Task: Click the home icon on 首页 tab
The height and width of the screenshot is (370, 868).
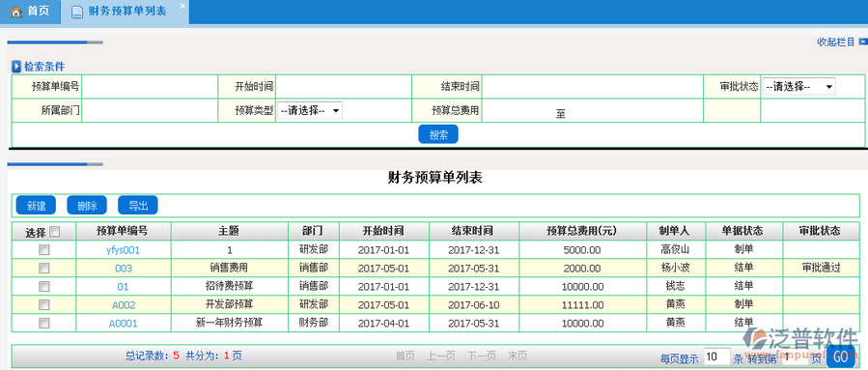Action: [16, 12]
